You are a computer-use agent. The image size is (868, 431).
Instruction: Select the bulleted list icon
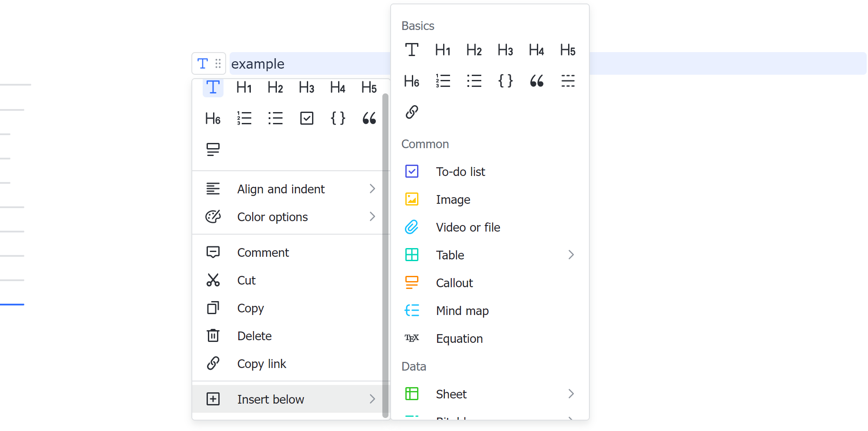tap(275, 118)
